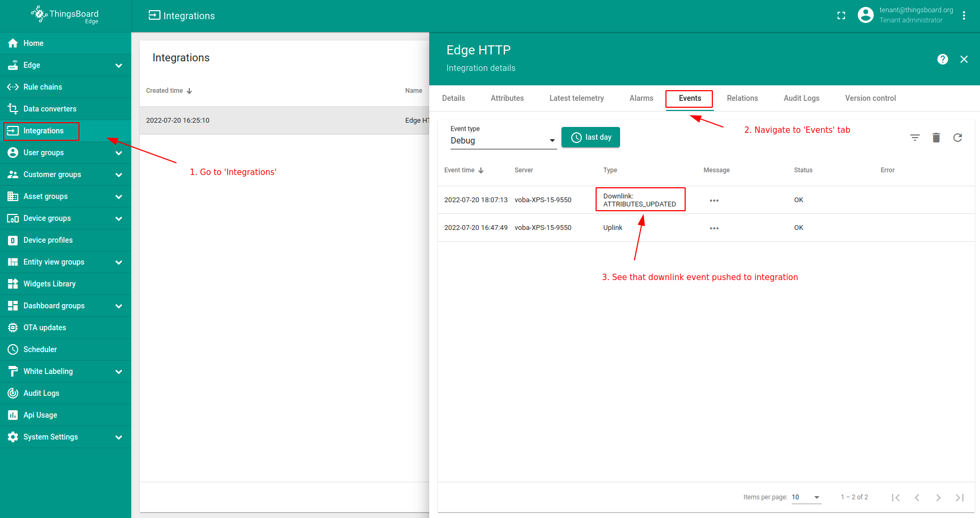
Task: Expand the Device groups chevron
Action: point(119,219)
